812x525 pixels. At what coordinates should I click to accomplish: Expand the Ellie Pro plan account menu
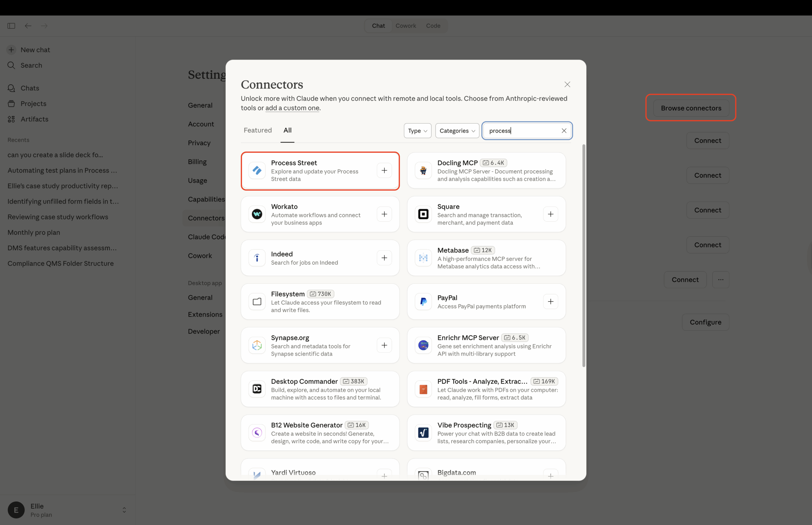(x=124, y=510)
